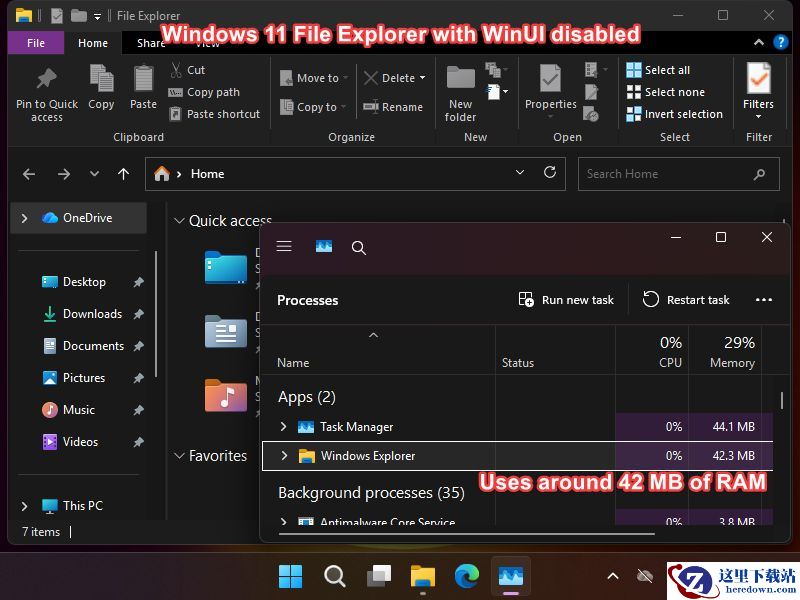Viewport: 800px width, 600px height.
Task: Click the Copy button in the Clipboard group
Action: [101, 87]
